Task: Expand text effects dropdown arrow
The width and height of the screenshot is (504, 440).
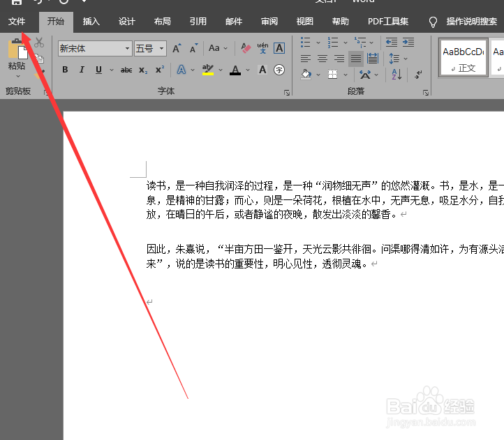Action: pos(193,70)
